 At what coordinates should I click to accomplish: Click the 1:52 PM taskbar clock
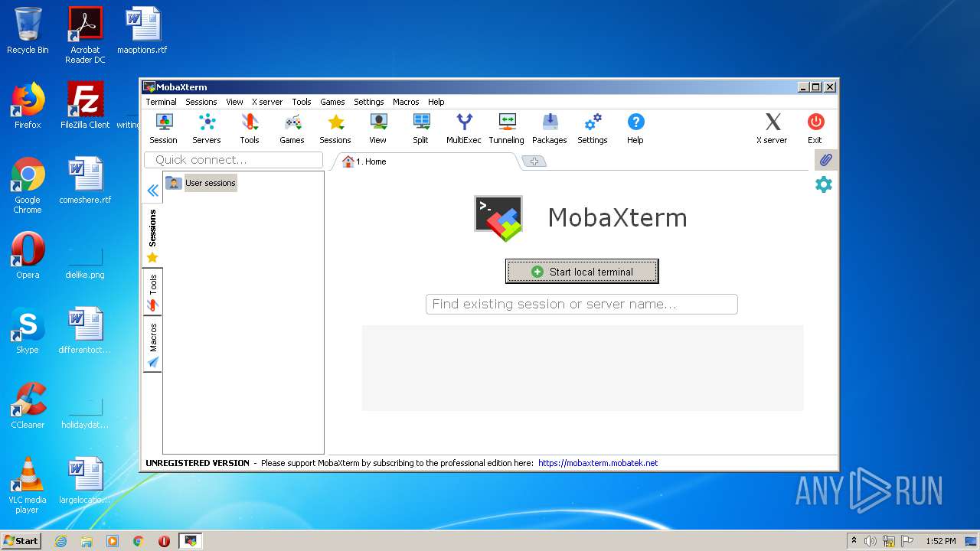pyautogui.click(x=941, y=541)
